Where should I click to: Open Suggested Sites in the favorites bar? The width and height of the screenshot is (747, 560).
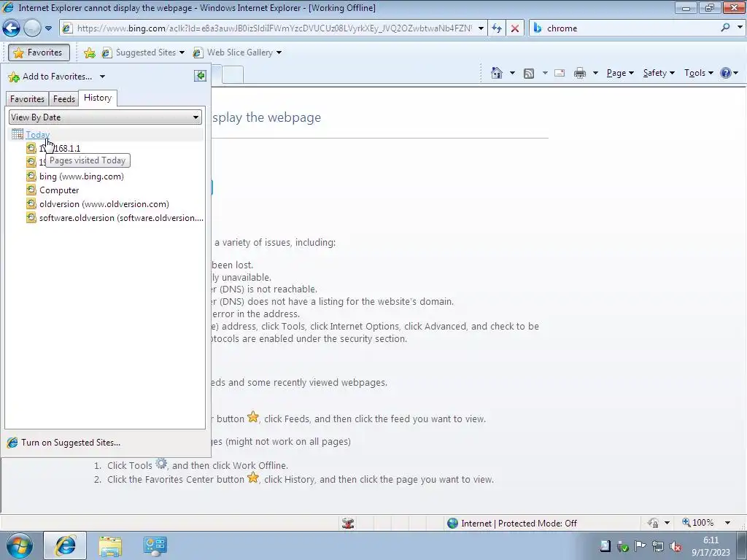pyautogui.click(x=143, y=52)
